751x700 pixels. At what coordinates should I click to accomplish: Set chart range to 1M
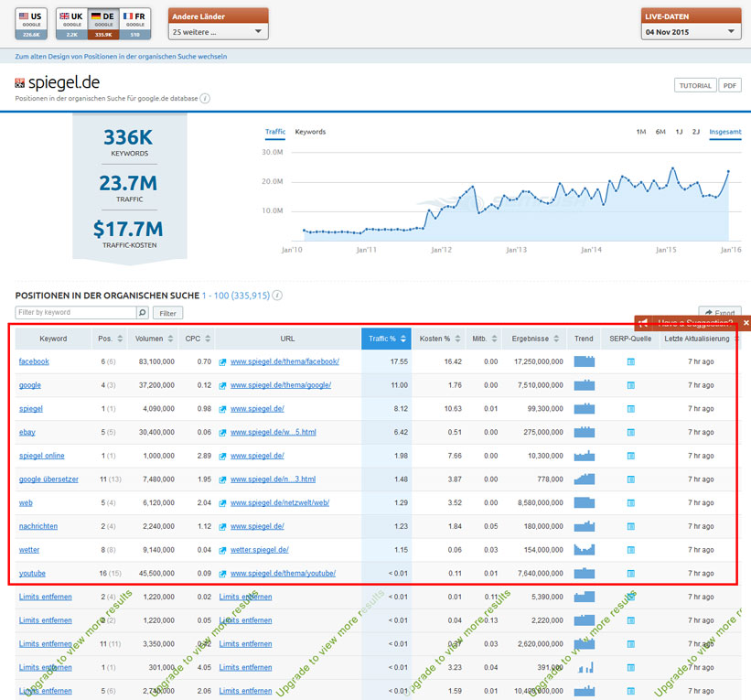(x=641, y=132)
